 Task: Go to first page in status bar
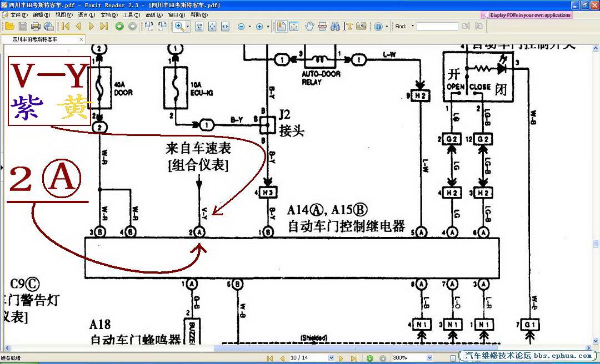click(270, 358)
